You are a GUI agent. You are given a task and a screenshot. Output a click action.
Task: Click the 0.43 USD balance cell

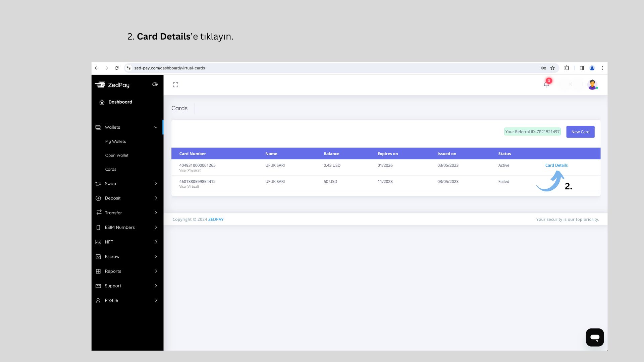(332, 165)
